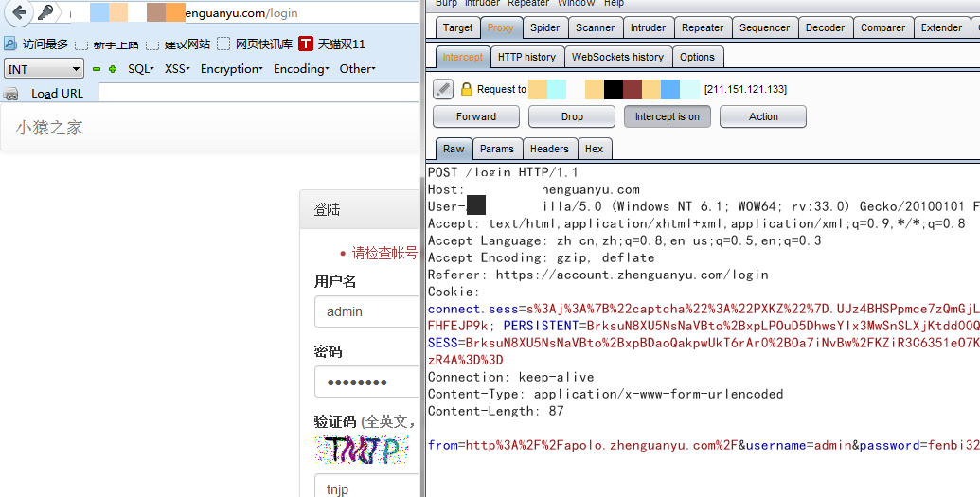Switch to the Extender tab
The width and height of the screenshot is (980, 497).
(x=941, y=27)
